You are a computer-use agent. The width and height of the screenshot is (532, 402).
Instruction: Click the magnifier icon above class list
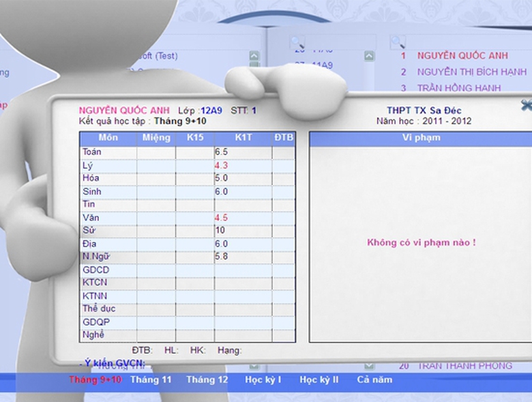click(x=297, y=42)
